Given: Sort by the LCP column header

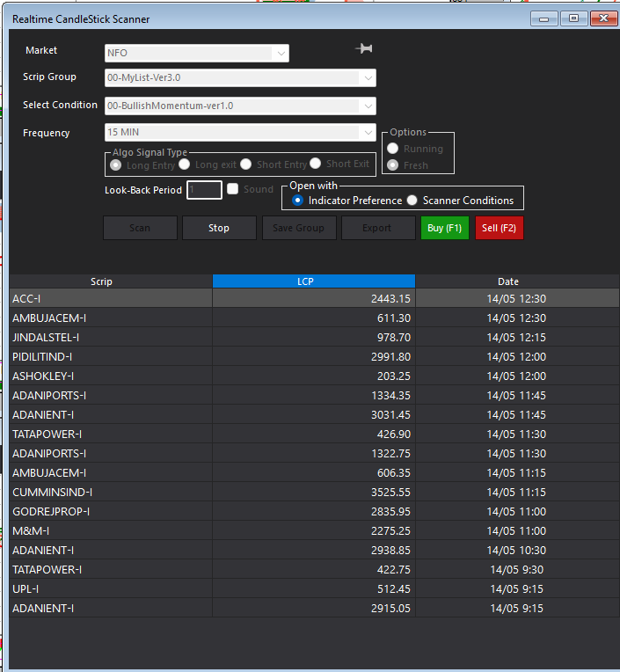Looking at the screenshot, I should point(314,281).
